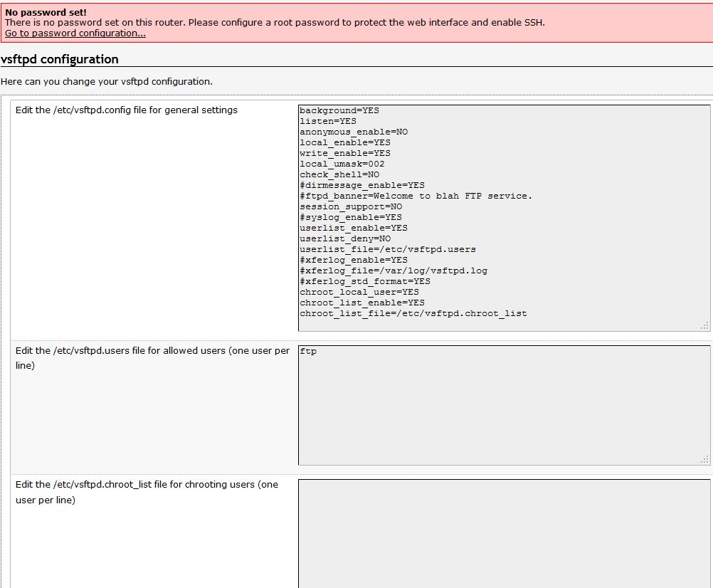Click the line '#dirmessage_enable=YES'
The width and height of the screenshot is (713, 588).
click(362, 185)
